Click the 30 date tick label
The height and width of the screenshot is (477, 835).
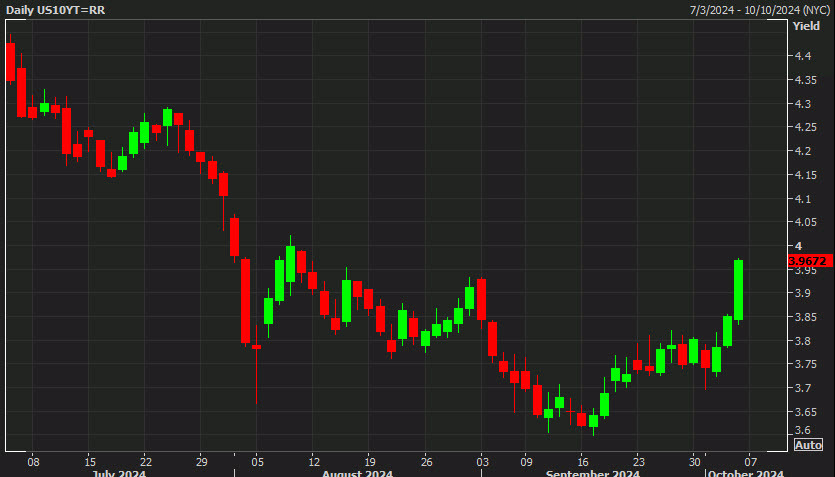click(694, 462)
